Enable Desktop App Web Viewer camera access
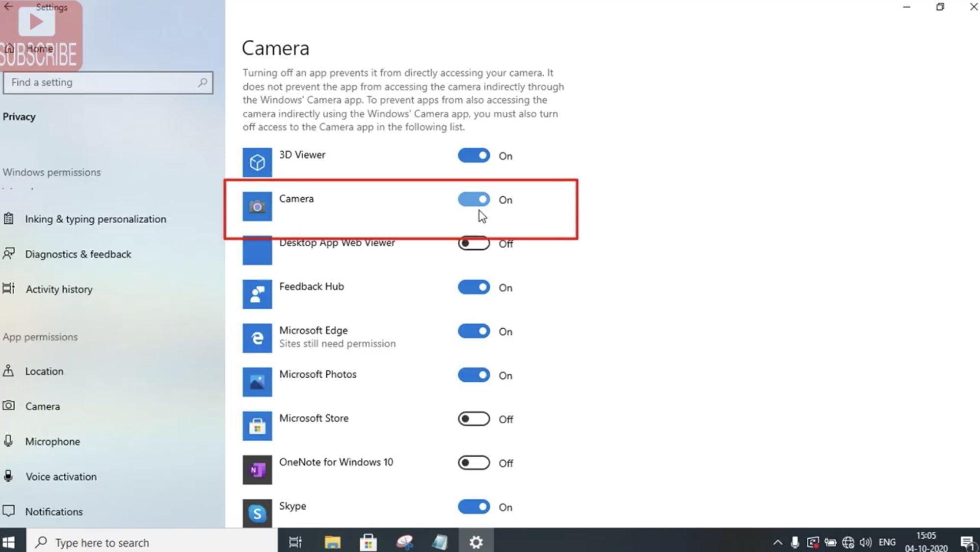Image resolution: width=980 pixels, height=552 pixels. [x=473, y=243]
